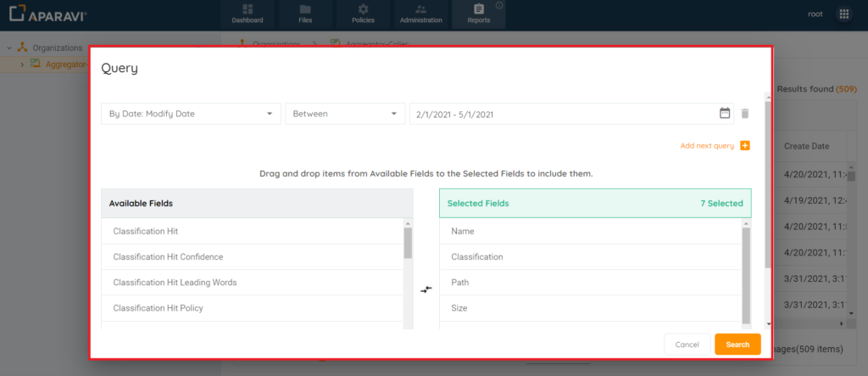Open the Policies tab
The width and height of the screenshot is (868, 376).
coord(363,14)
